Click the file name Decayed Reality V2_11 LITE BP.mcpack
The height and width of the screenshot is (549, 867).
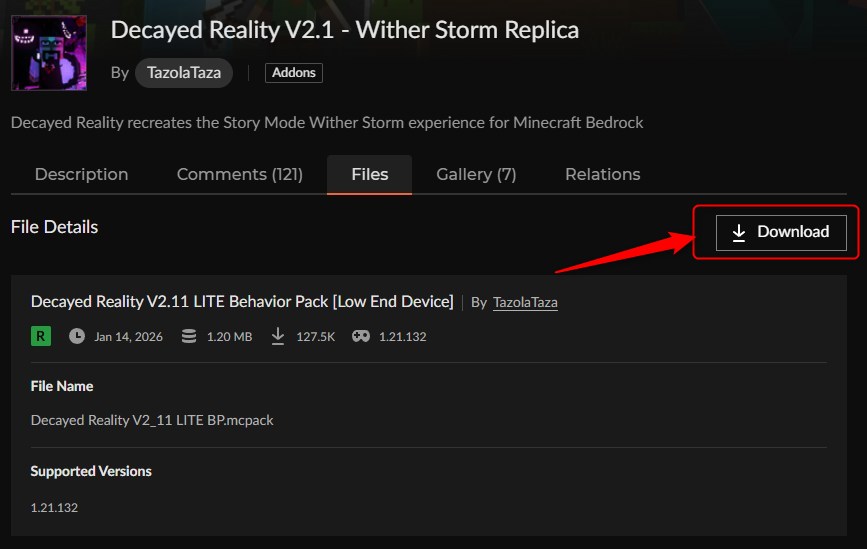(152, 420)
